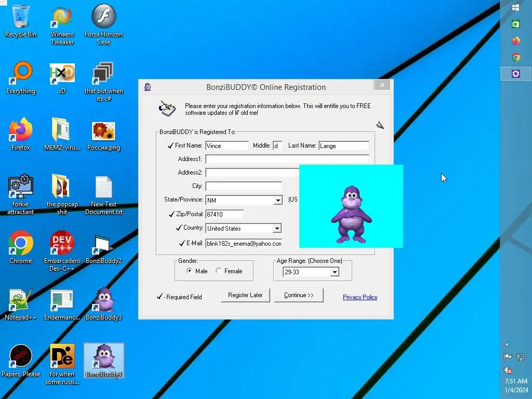Click the Continue >> button

[299, 295]
